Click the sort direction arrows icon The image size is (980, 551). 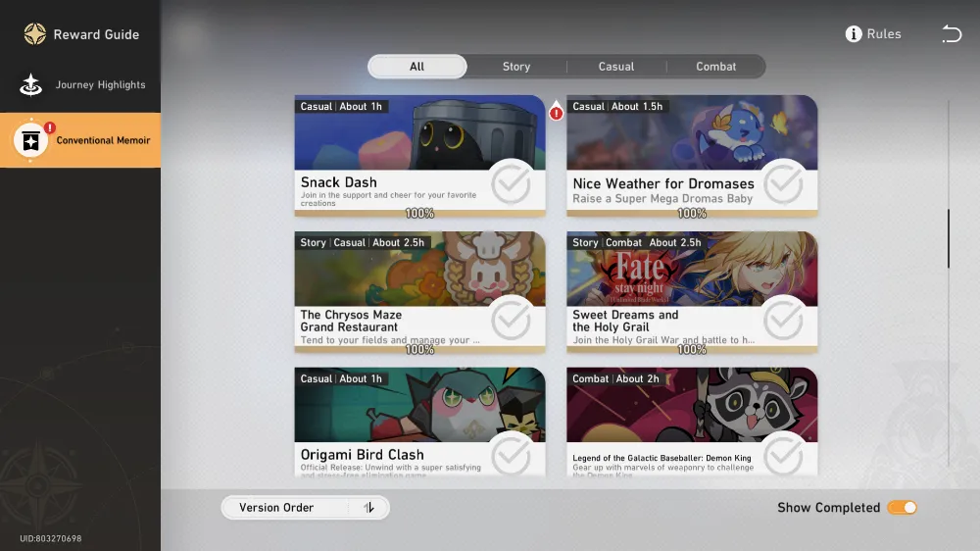click(x=368, y=507)
